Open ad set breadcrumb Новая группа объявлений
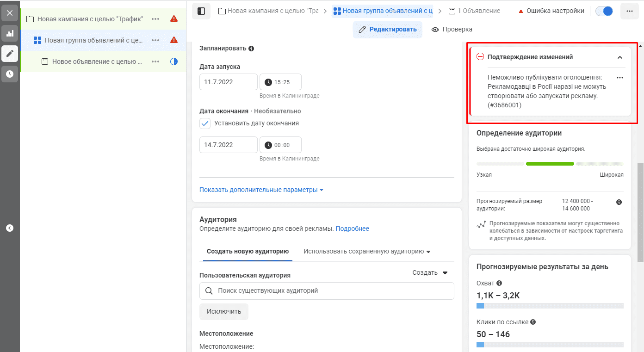This screenshot has width=644, height=352. (x=383, y=11)
